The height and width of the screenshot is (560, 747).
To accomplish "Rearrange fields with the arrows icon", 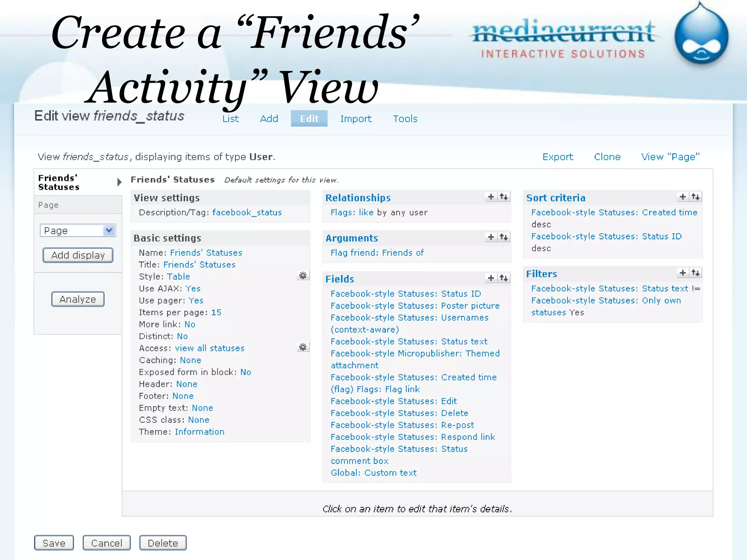I will (x=504, y=278).
